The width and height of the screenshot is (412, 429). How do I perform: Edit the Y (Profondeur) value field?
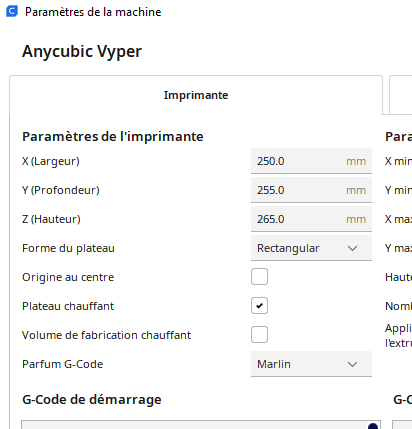pyautogui.click(x=311, y=190)
